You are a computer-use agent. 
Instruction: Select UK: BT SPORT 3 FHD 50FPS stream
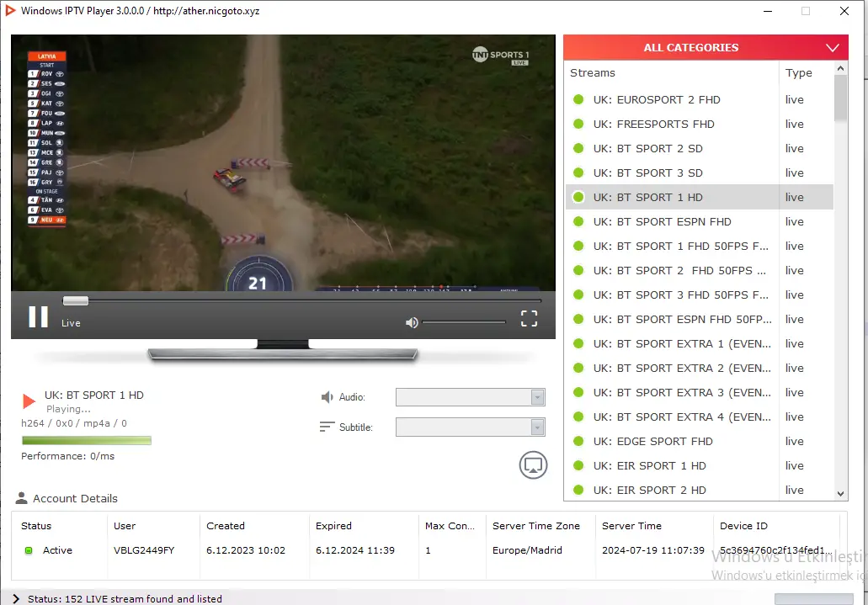coord(699,295)
